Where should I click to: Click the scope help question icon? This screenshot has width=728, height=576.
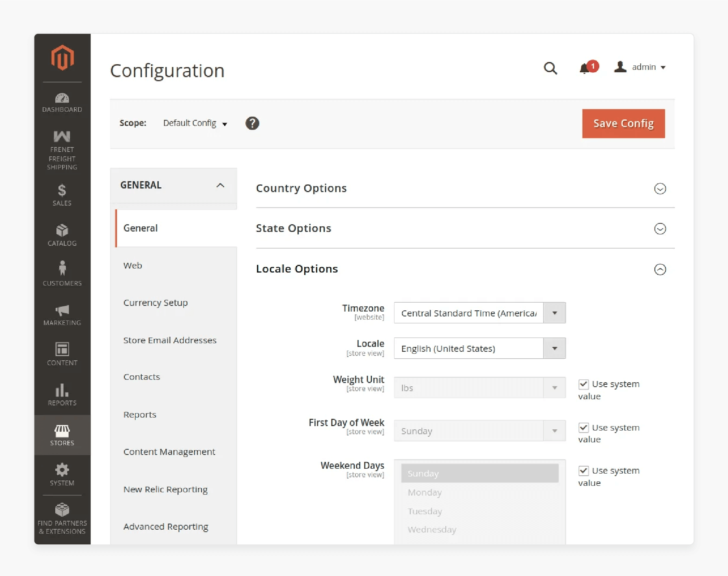click(x=252, y=123)
